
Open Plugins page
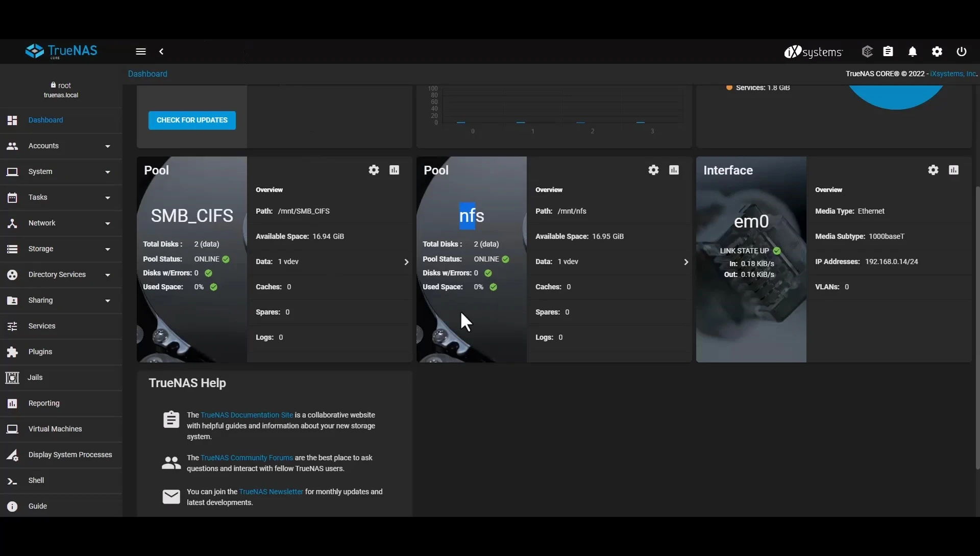(x=61, y=352)
